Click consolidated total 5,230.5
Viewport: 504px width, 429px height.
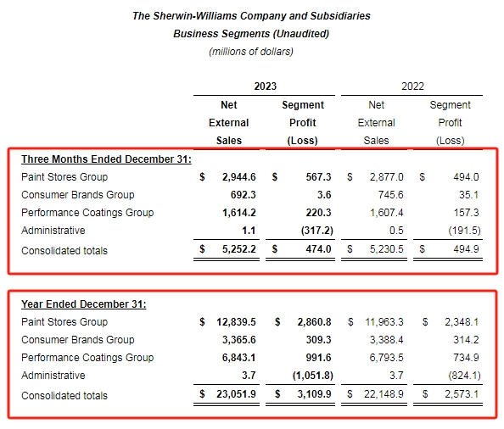pos(386,249)
